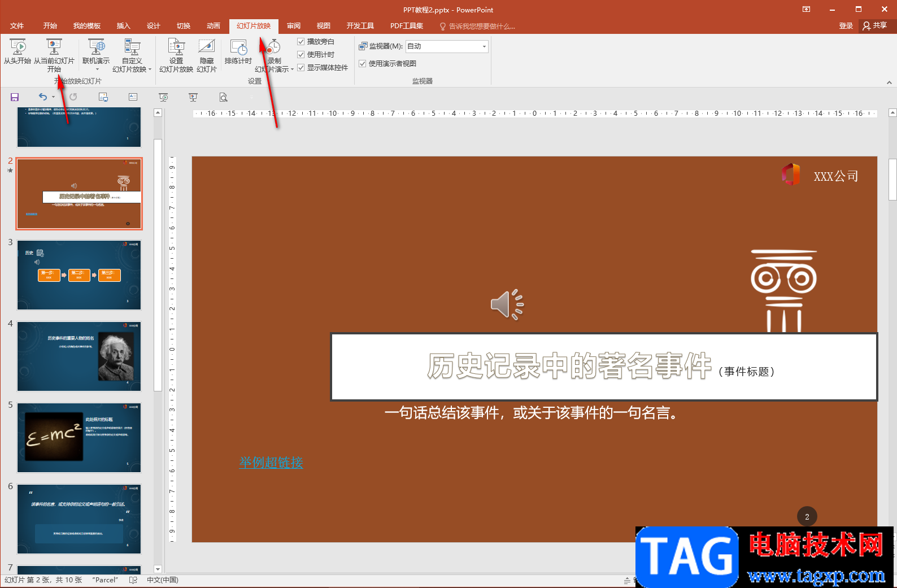Collapse the ribbon with chevron

coord(889,82)
